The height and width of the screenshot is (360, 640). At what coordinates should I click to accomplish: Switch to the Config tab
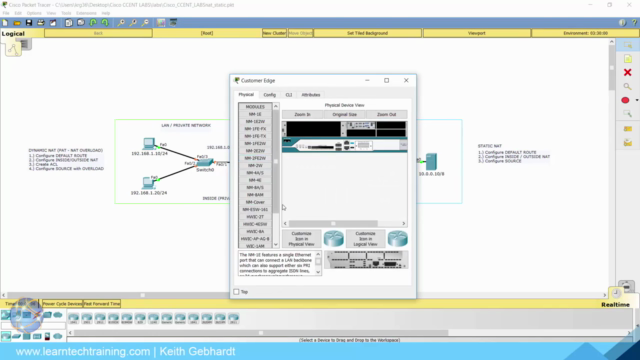(x=269, y=95)
